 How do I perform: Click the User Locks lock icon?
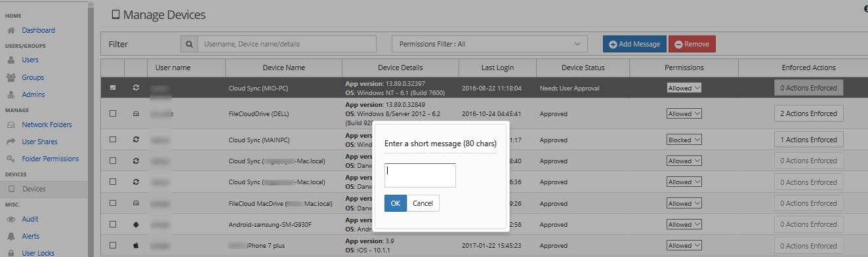(10, 253)
